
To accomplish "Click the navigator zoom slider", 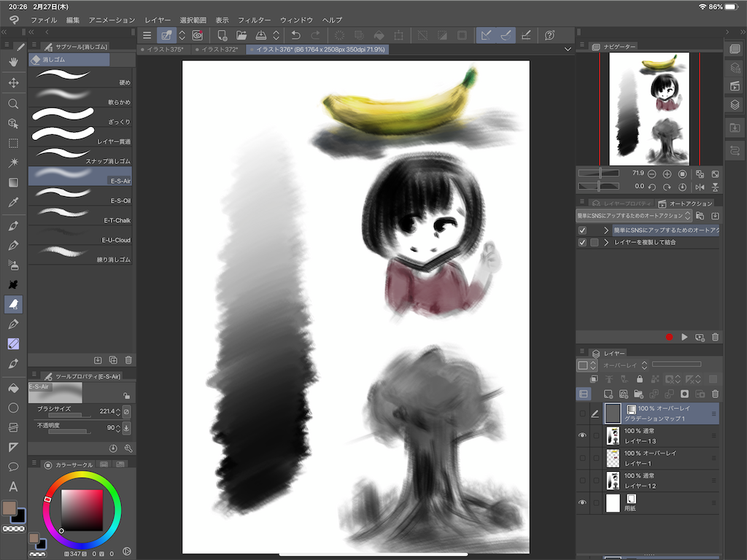I will click(599, 174).
